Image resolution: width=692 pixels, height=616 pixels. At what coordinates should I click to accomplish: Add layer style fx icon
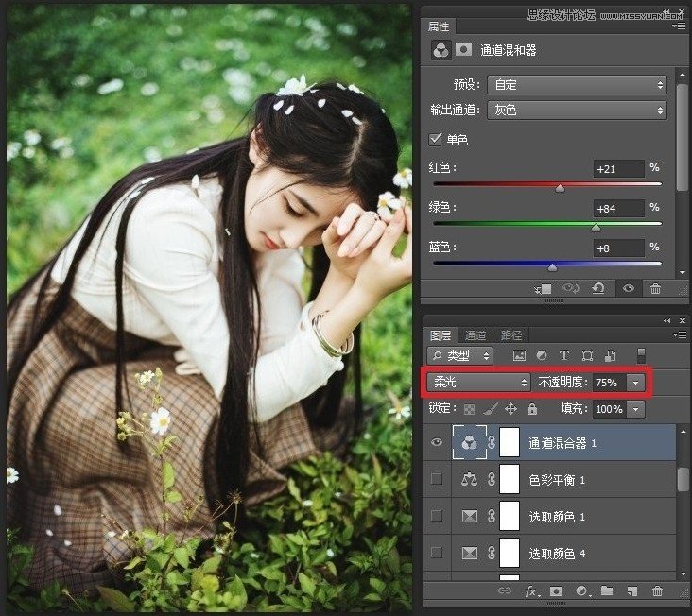point(531,591)
